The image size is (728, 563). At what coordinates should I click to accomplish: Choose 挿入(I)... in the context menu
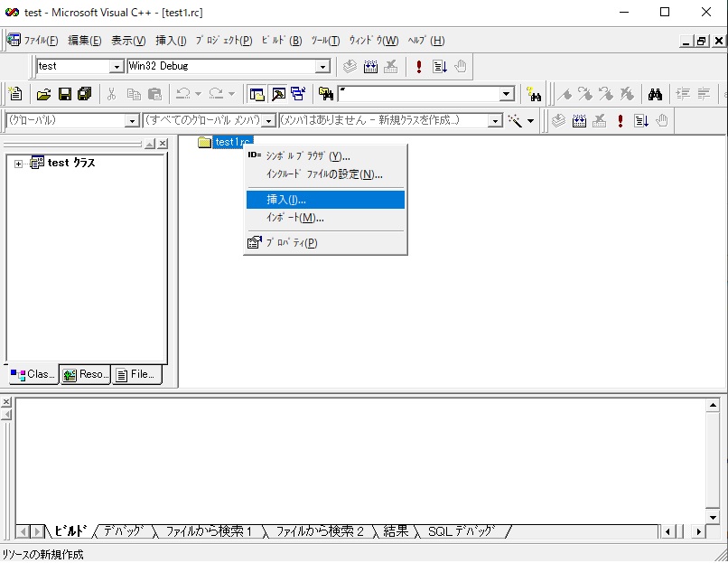pyautogui.click(x=325, y=200)
